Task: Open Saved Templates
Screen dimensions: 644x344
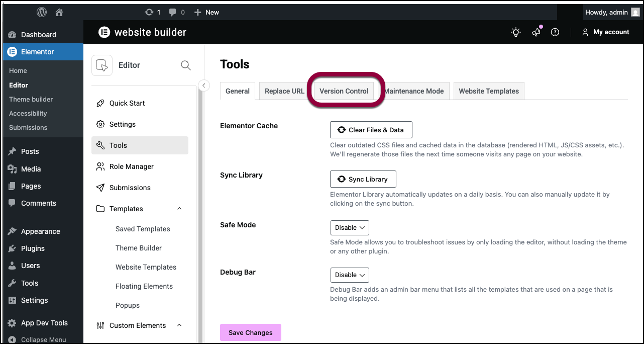Action: [x=143, y=229]
